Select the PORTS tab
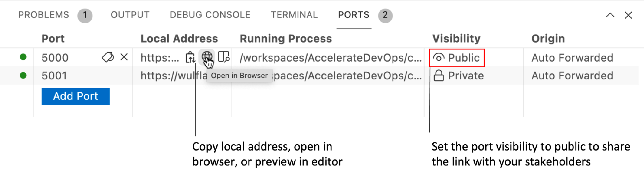The width and height of the screenshot is (644, 177). (x=354, y=15)
